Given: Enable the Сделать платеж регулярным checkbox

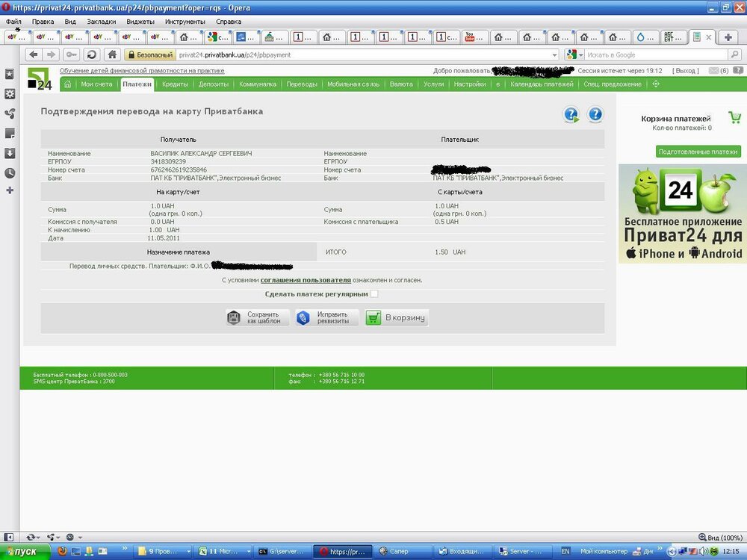Looking at the screenshot, I should [374, 294].
